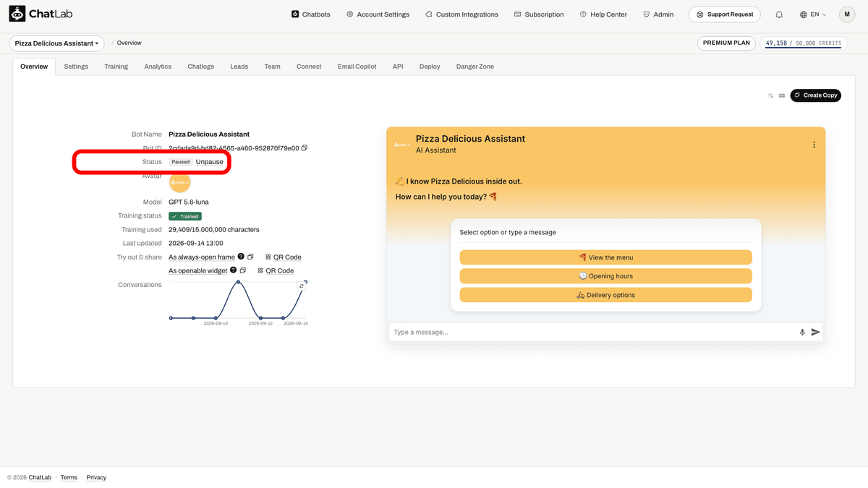Screen dimensions: 868x488
Task: Open the Email Copilot tab
Action: 357,67
